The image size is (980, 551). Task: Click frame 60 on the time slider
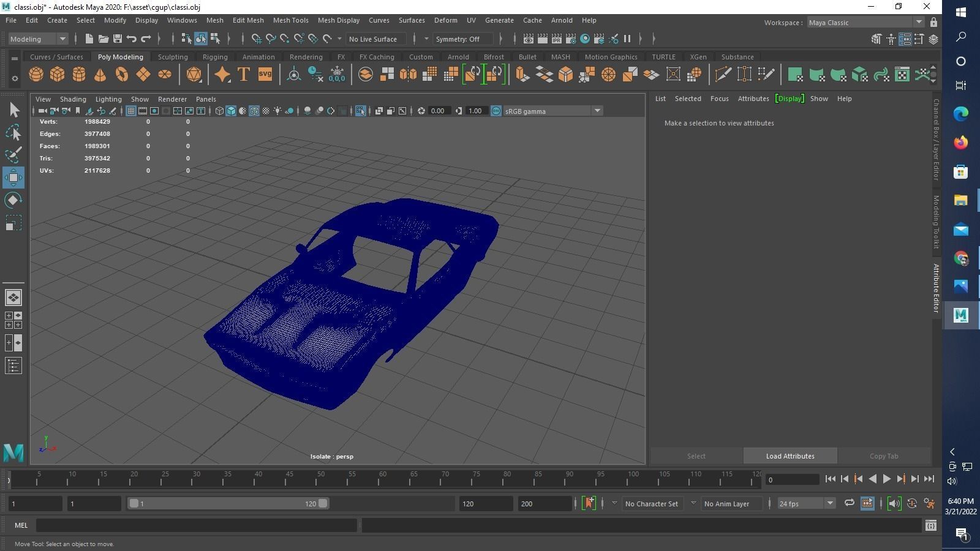(383, 479)
